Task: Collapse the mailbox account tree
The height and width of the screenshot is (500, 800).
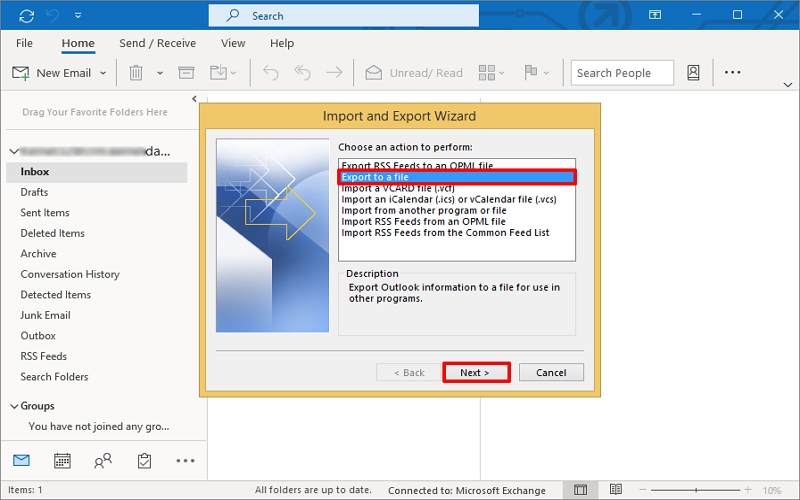Action: (14, 151)
